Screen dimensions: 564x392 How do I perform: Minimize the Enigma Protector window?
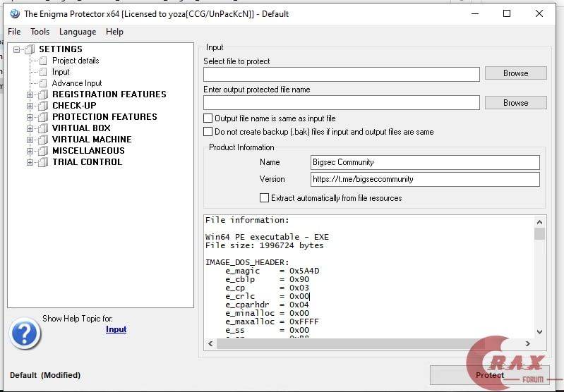pos(475,14)
